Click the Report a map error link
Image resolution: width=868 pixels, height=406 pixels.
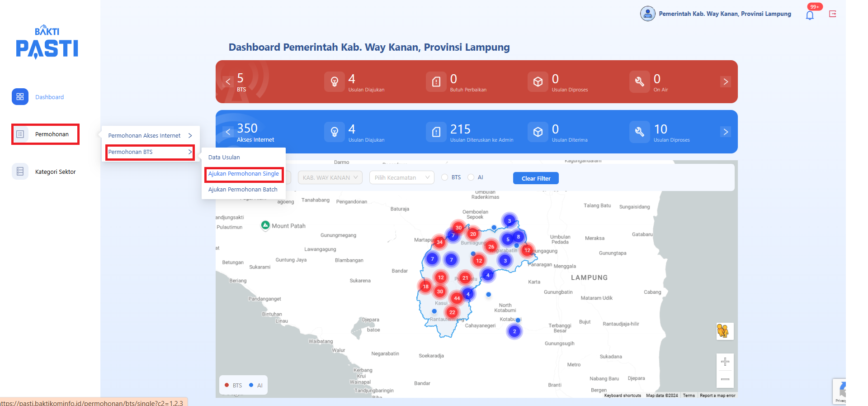point(717,396)
